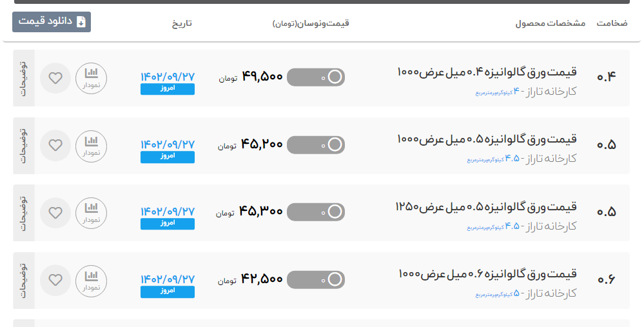This screenshot has width=644, height=327.
Task: Open chart icon for 45,300 toman row
Action: (x=91, y=213)
